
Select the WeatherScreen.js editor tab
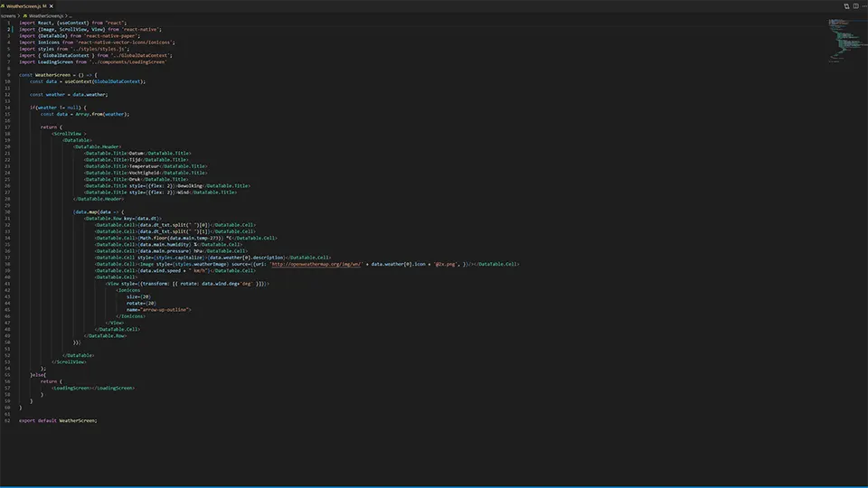tap(26, 6)
